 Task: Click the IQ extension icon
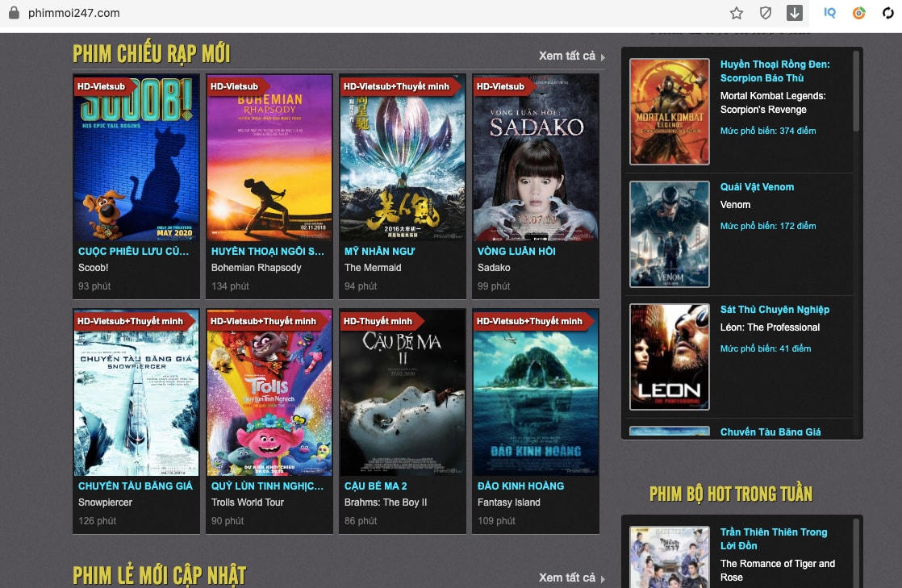coord(829,13)
